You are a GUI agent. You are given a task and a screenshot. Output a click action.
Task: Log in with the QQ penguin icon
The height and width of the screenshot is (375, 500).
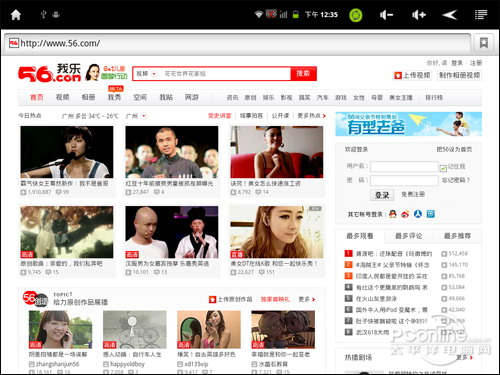click(x=393, y=214)
